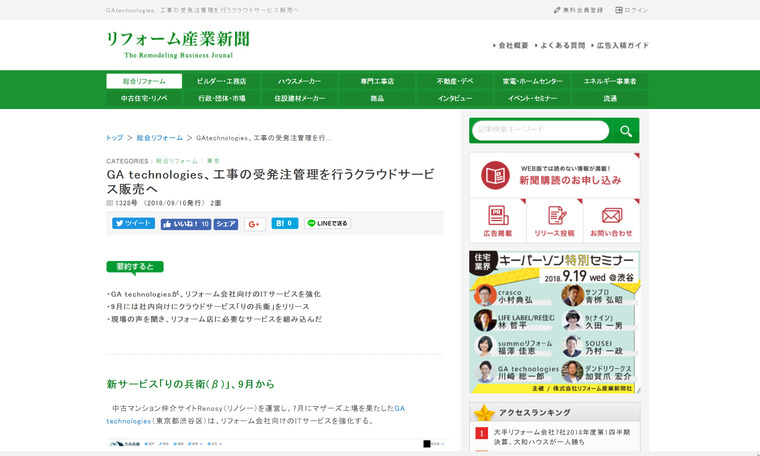Screen dimensions: 760x456
Task: Select the ハウスメーカー navigation tab
Action: tap(299, 81)
